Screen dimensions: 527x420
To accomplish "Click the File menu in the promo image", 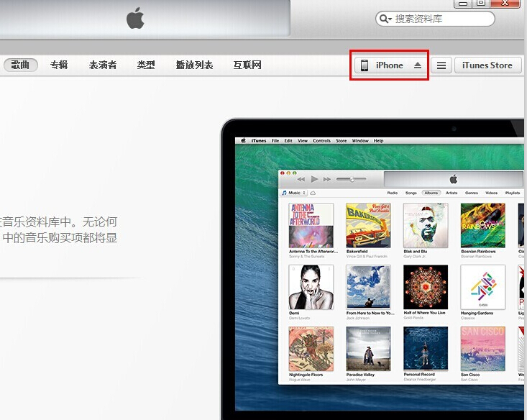I will click(275, 140).
